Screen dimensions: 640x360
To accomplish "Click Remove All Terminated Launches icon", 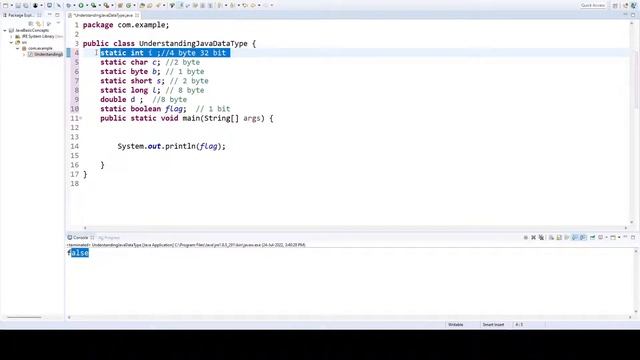I will (541, 237).
